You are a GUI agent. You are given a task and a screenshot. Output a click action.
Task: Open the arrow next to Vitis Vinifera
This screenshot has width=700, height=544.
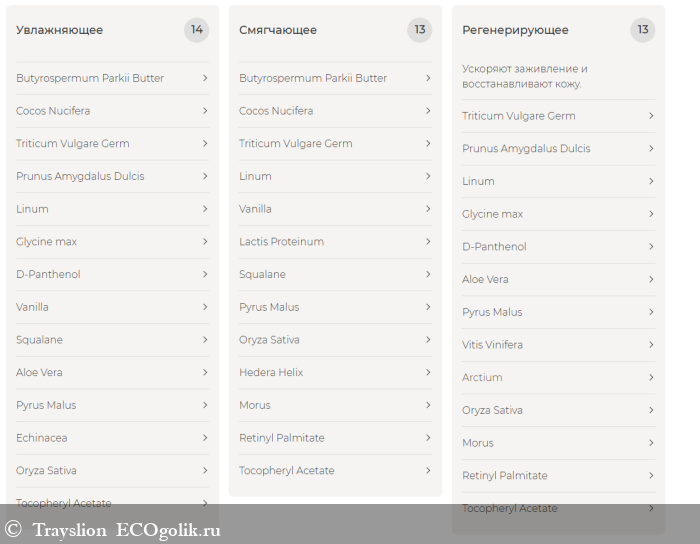(651, 345)
